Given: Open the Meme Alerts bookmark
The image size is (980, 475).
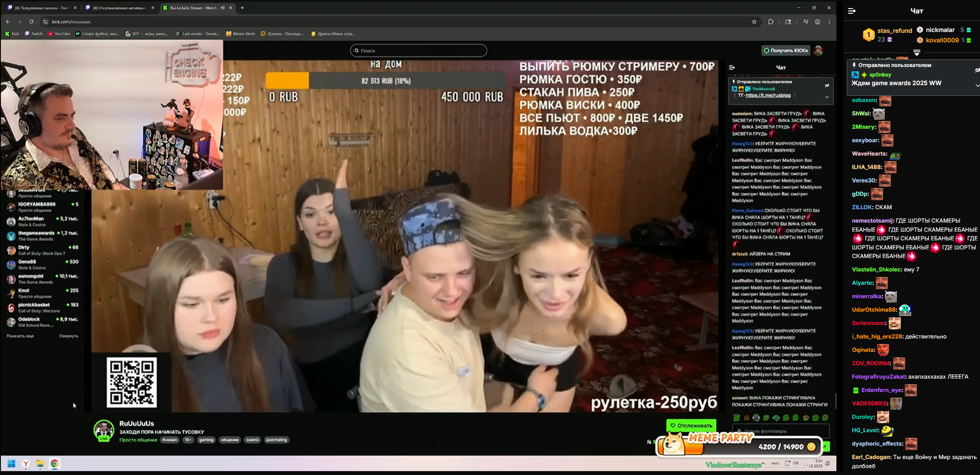Looking at the screenshot, I should 240,34.
